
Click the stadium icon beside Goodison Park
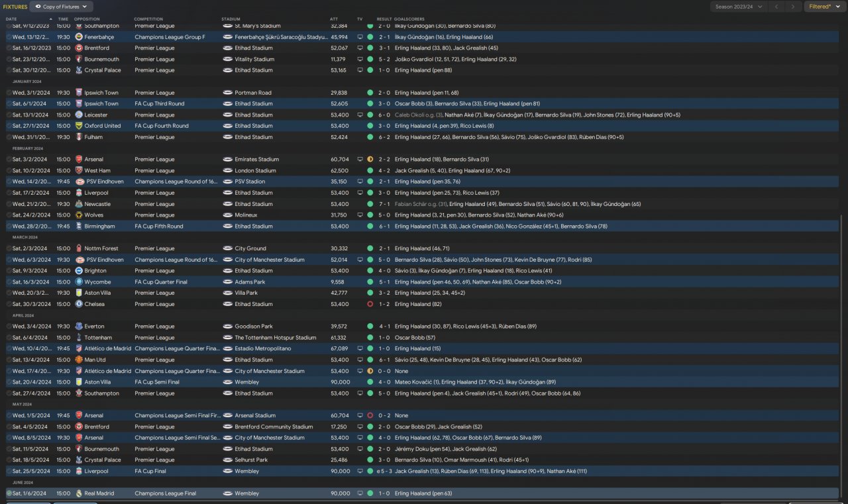(x=227, y=327)
